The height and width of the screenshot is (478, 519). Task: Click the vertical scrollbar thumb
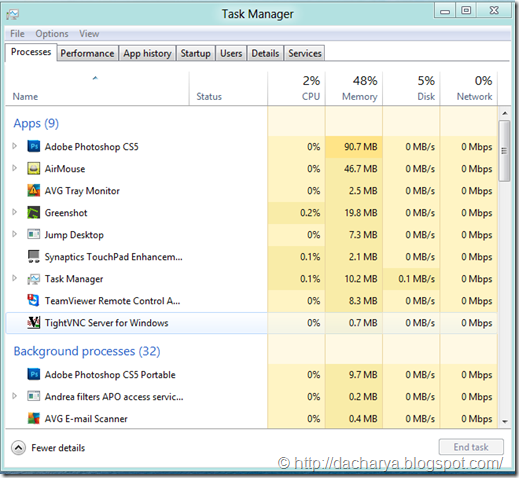click(x=504, y=151)
